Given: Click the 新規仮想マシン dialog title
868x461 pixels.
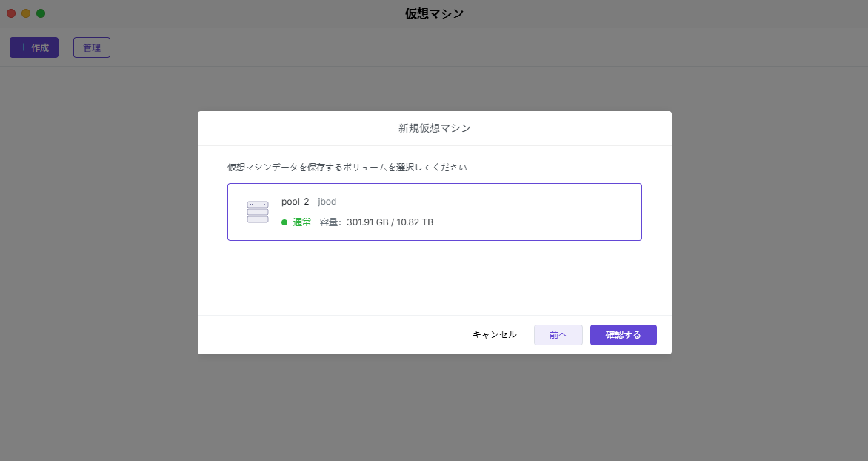Looking at the screenshot, I should tap(435, 128).
